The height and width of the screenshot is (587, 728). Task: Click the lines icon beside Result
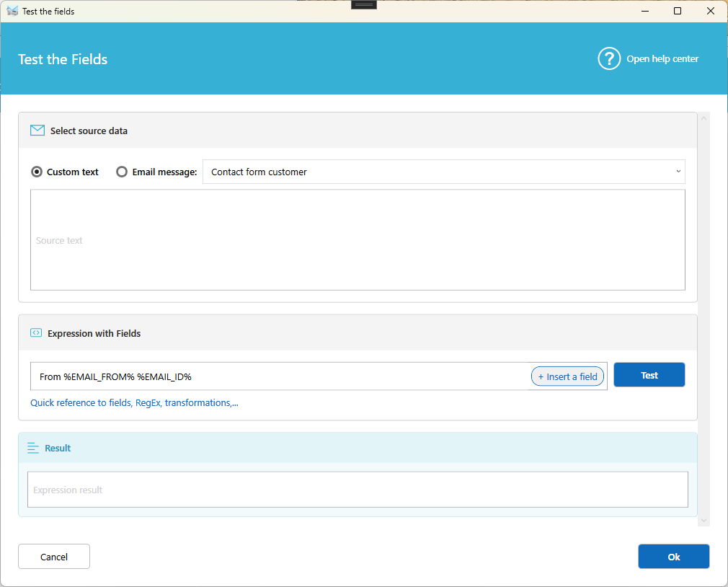[x=33, y=448]
